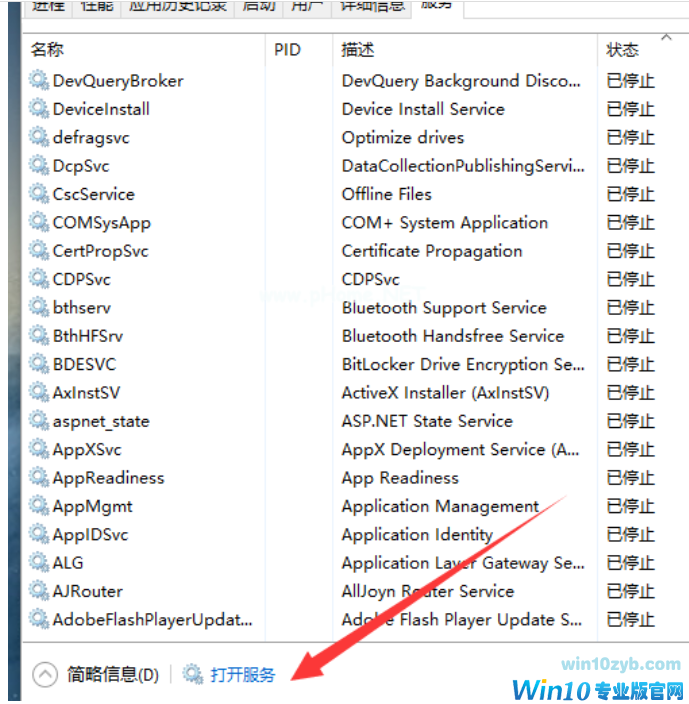Sort by the PID column header
The image size is (689, 704).
tap(287, 49)
